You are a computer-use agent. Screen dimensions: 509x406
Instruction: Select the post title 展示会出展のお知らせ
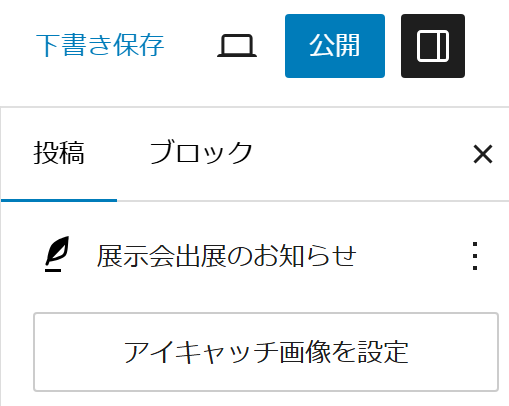pyautogui.click(x=227, y=256)
